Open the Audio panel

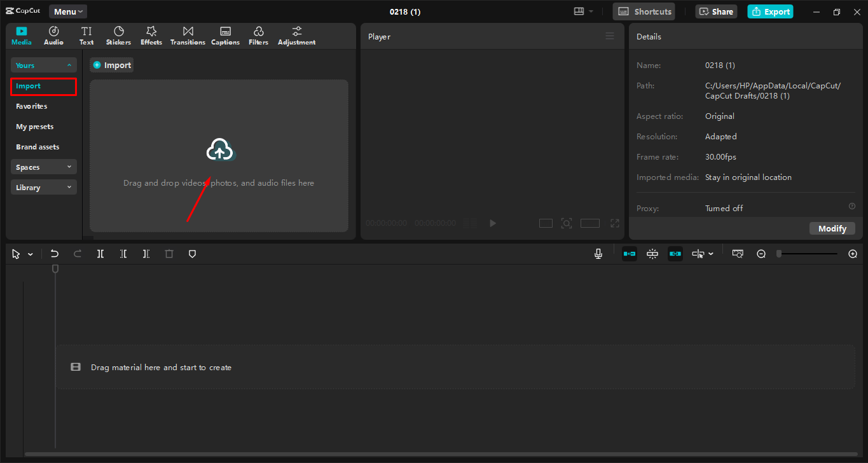pyautogui.click(x=53, y=35)
